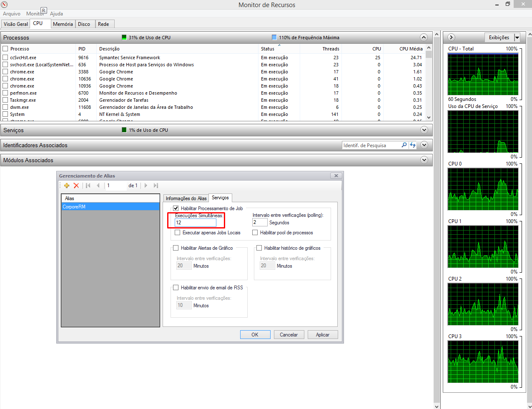Disable Habilitar Processamento de Job
Viewport: 532px width, 409px height.
(176, 208)
